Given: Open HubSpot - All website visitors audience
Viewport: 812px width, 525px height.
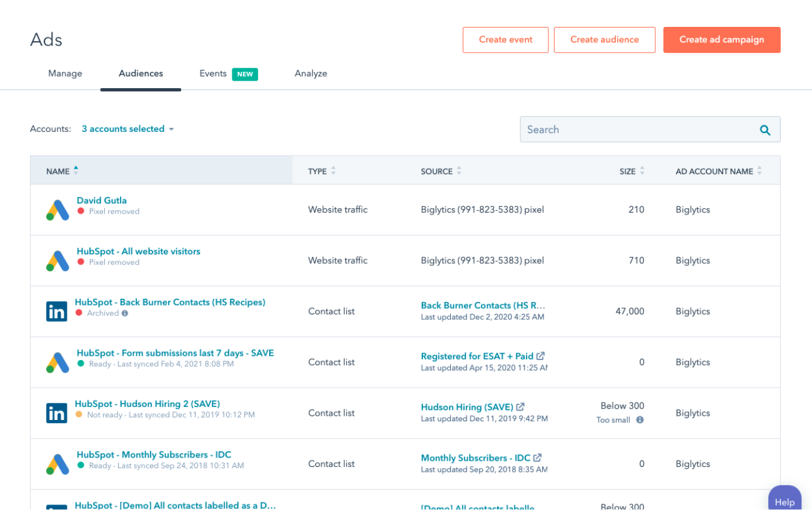Looking at the screenshot, I should click(x=139, y=251).
